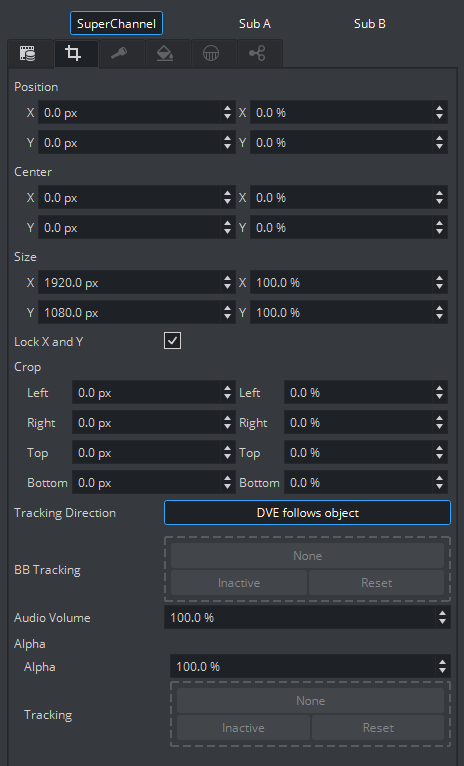Screen dimensions: 464x766
Task: Toggle Tracking Direction DVE follows object
Action: point(307,512)
